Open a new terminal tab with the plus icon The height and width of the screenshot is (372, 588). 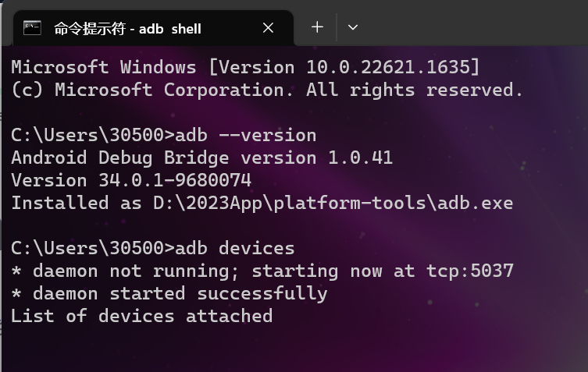pyautogui.click(x=317, y=27)
